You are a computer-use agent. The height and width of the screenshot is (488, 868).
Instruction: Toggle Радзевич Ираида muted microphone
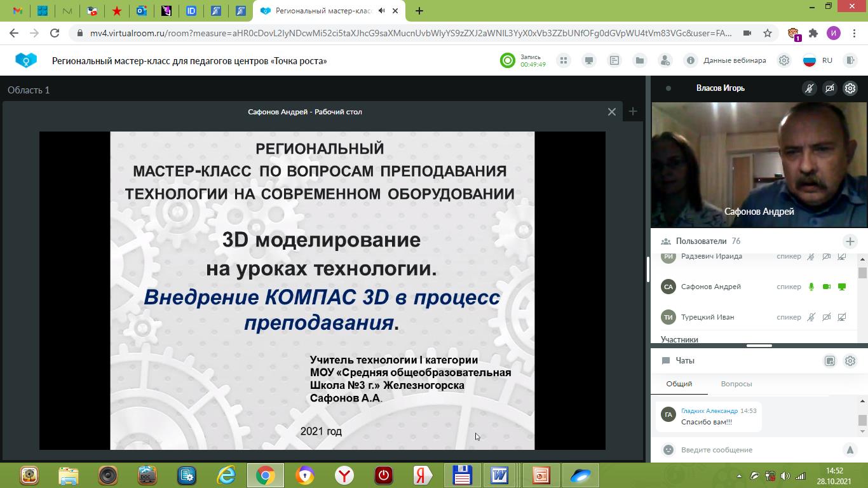(811, 257)
